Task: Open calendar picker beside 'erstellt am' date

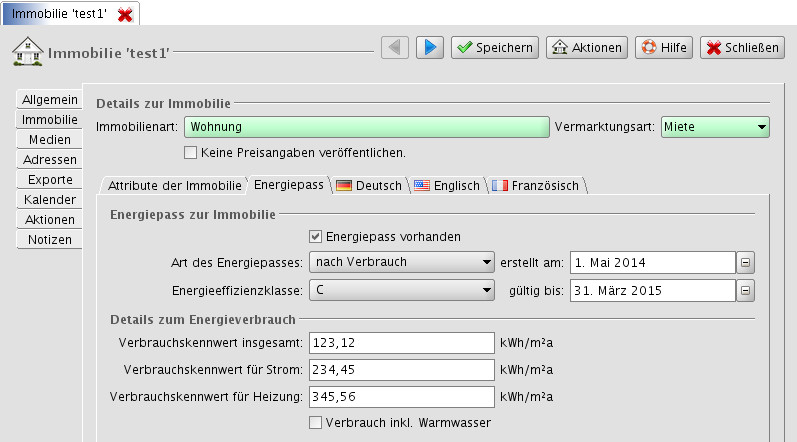Action: [746, 263]
